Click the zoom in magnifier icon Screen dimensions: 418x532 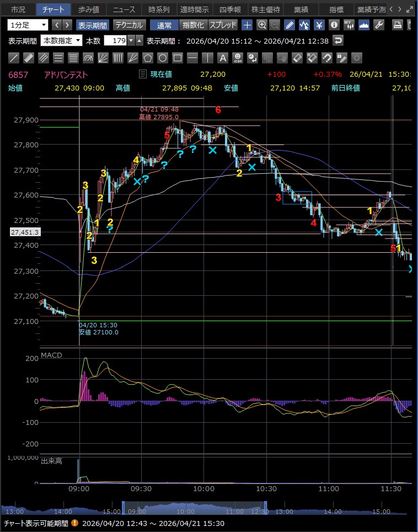262,25
